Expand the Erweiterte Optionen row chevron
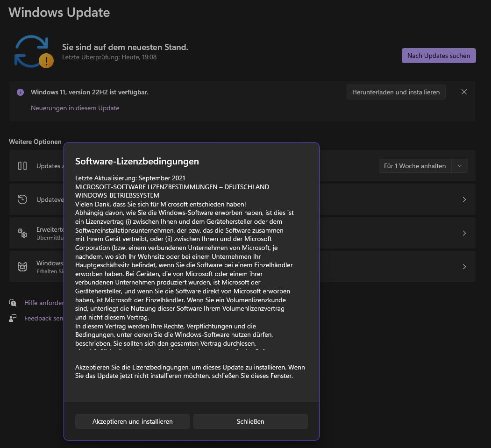The width and height of the screenshot is (491, 448). (464, 233)
